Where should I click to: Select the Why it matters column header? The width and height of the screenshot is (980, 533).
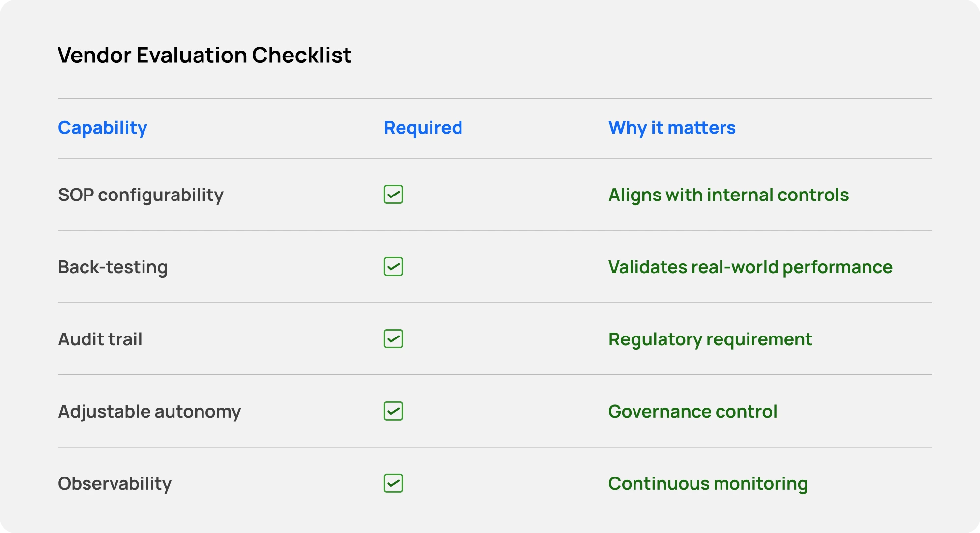(x=671, y=128)
